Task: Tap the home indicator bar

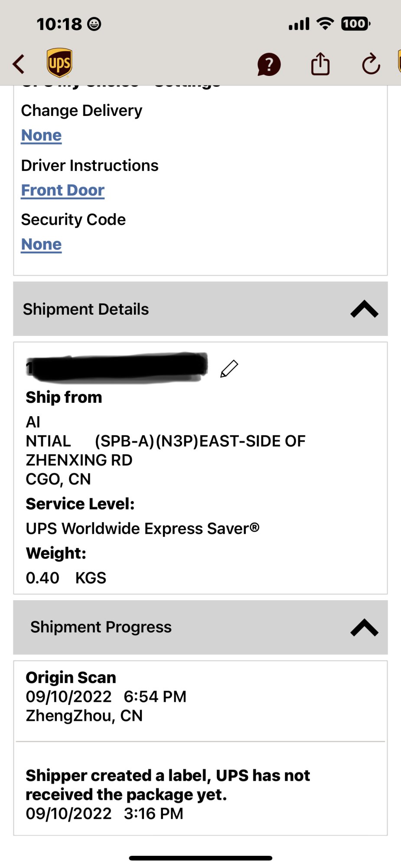Action: pos(200,858)
